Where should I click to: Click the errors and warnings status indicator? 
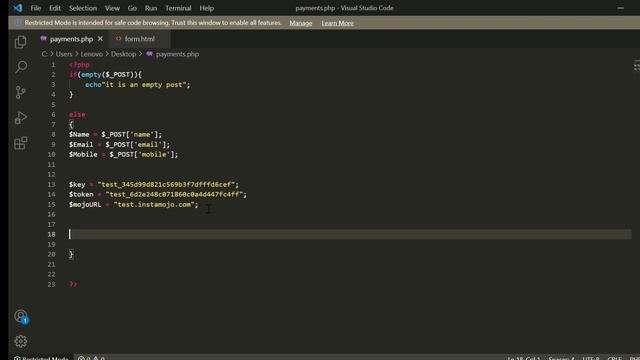[x=91, y=358]
